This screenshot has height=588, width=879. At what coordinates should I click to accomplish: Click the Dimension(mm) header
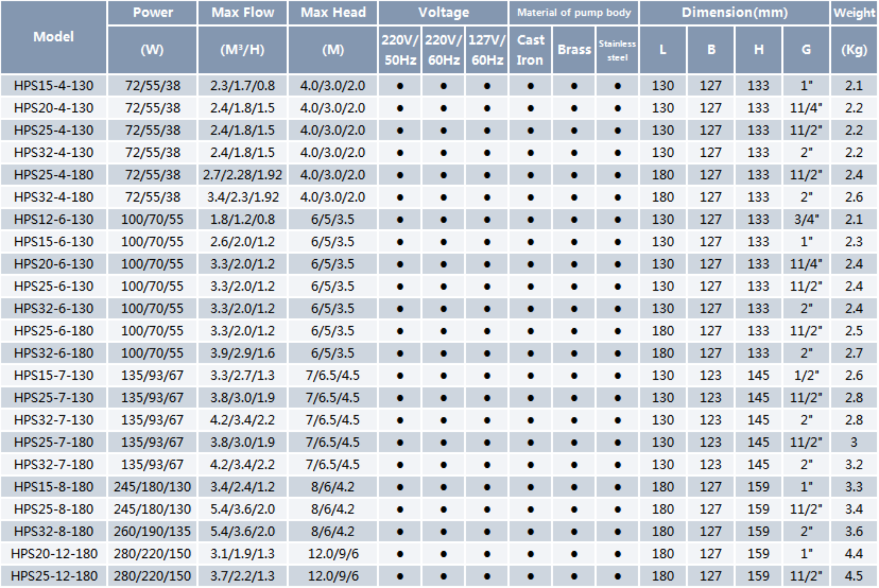734,13
